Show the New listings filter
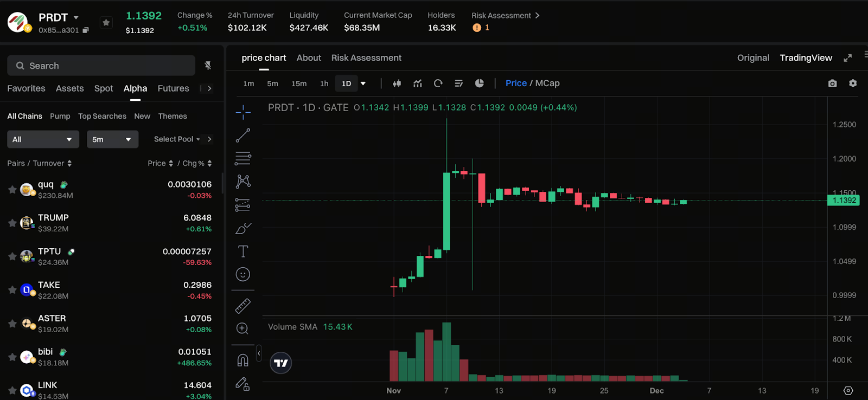 point(142,116)
